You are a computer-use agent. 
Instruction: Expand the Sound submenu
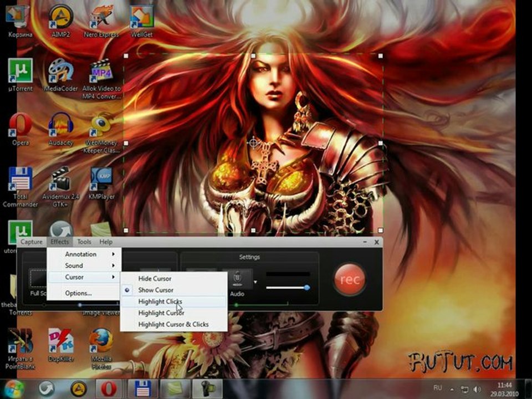pyautogui.click(x=84, y=265)
